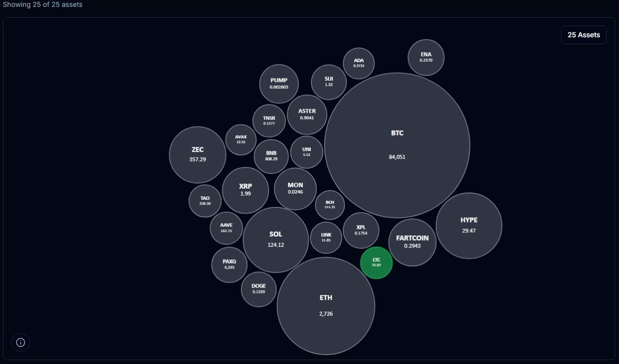
Task: Click the 25 Assets button
Action: (x=583, y=35)
